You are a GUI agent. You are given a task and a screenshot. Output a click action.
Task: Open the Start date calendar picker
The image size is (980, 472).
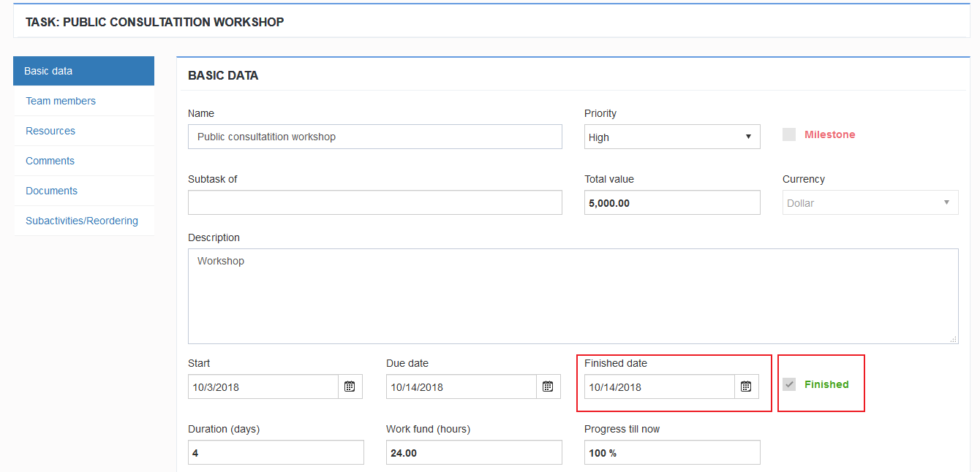(350, 387)
